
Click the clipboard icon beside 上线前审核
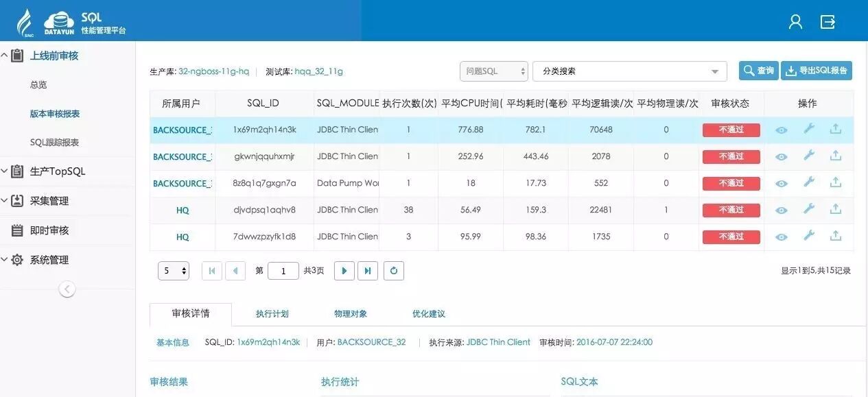(17, 56)
